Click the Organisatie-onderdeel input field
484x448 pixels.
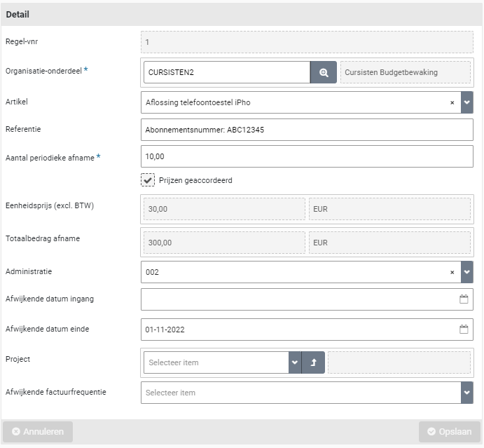226,72
